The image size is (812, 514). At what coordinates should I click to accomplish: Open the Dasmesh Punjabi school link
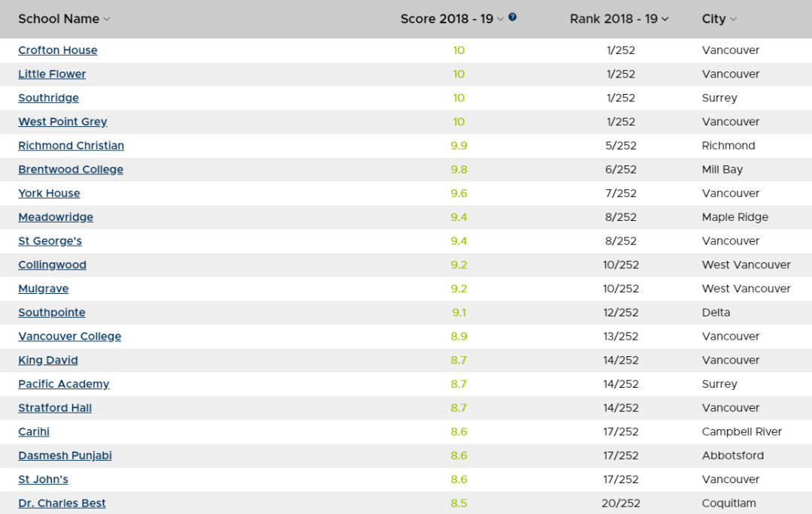click(65, 456)
